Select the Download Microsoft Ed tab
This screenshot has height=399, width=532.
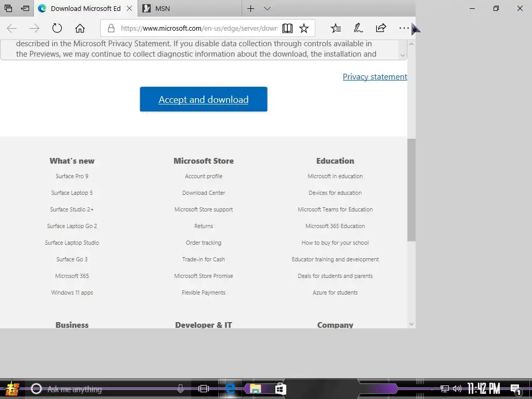(x=86, y=8)
